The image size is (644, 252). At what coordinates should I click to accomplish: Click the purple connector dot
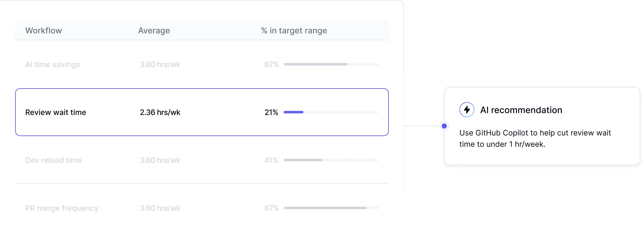pos(444,126)
